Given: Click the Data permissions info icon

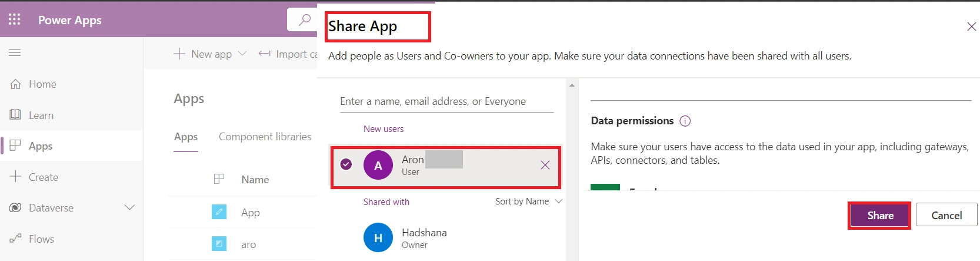Looking at the screenshot, I should (685, 121).
